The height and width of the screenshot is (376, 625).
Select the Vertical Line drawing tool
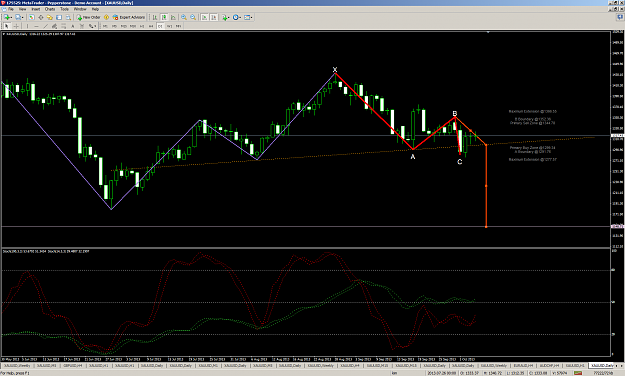tap(27, 26)
